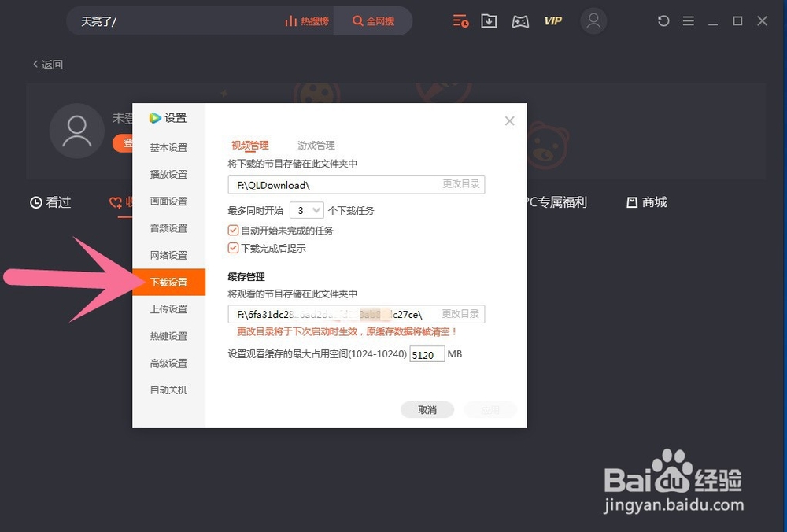787x532 pixels.
Task: Open the play history list icon
Action: click(x=460, y=21)
